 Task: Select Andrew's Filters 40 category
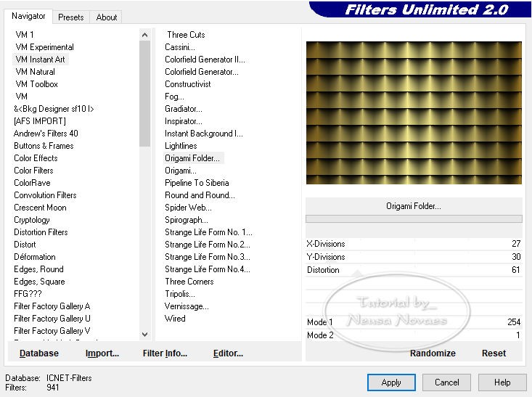tap(46, 134)
